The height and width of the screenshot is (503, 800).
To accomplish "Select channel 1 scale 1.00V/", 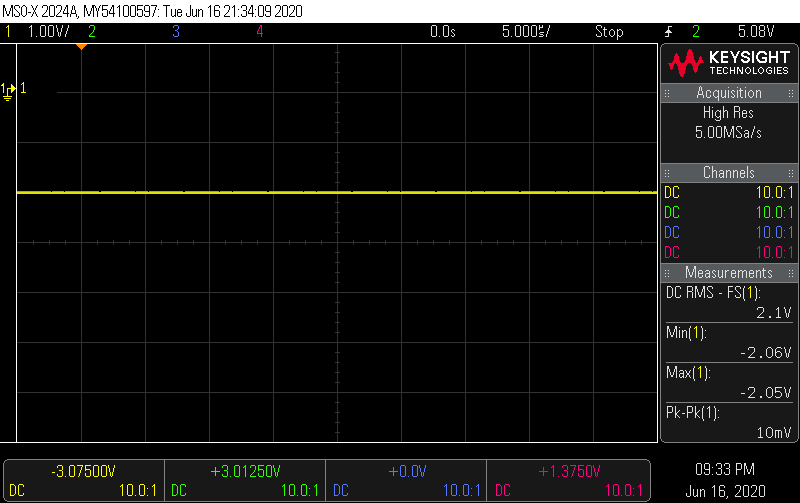I will (48, 32).
